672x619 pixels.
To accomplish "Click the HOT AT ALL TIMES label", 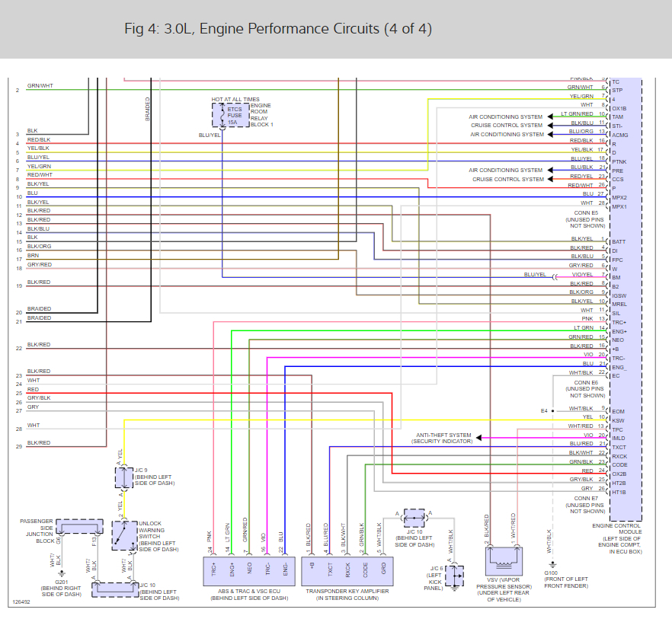I will [235, 100].
